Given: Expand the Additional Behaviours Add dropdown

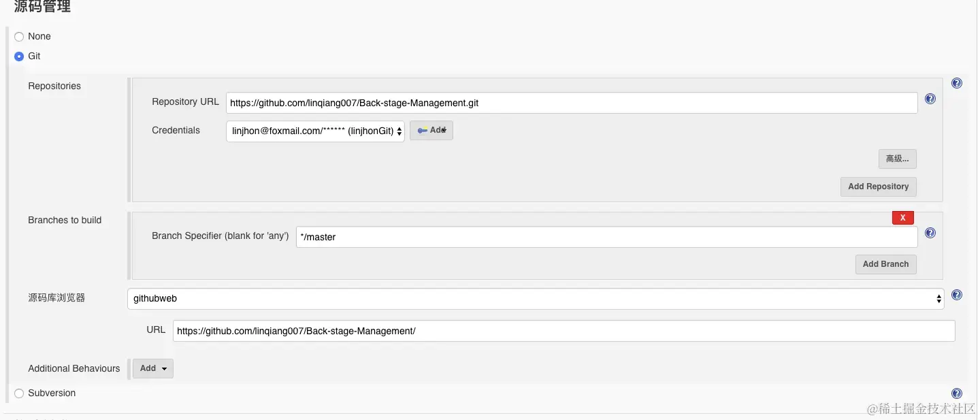Looking at the screenshot, I should [153, 368].
